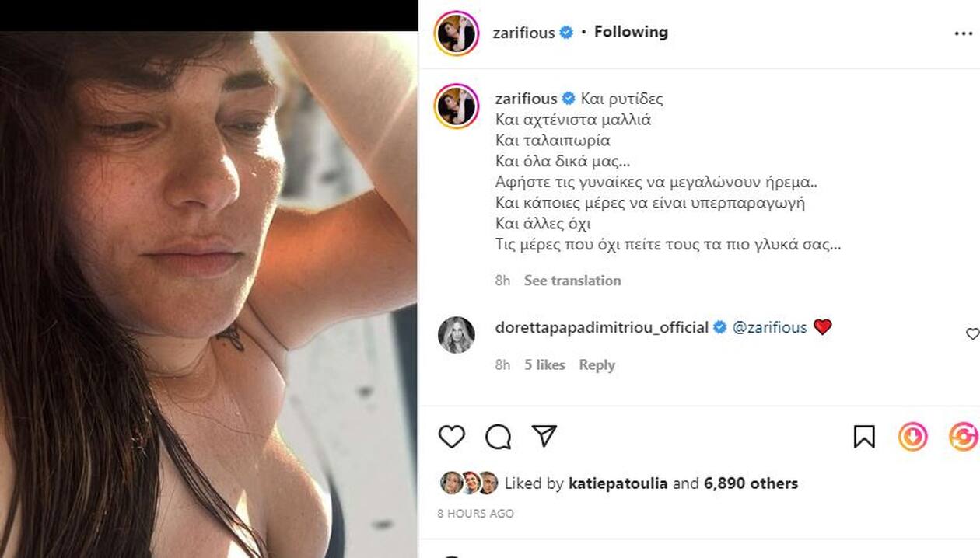Reply to dorettapapadimitriou_official's comment
The height and width of the screenshot is (558, 980).
click(x=597, y=365)
